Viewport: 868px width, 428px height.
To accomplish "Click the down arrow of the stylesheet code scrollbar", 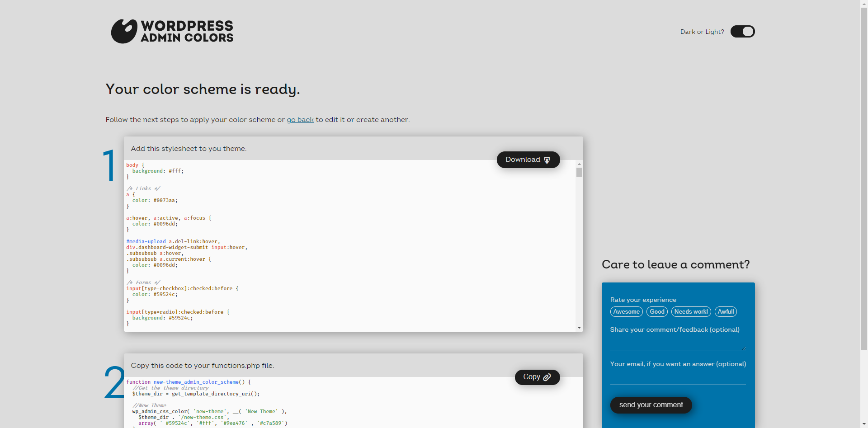I will click(x=579, y=327).
